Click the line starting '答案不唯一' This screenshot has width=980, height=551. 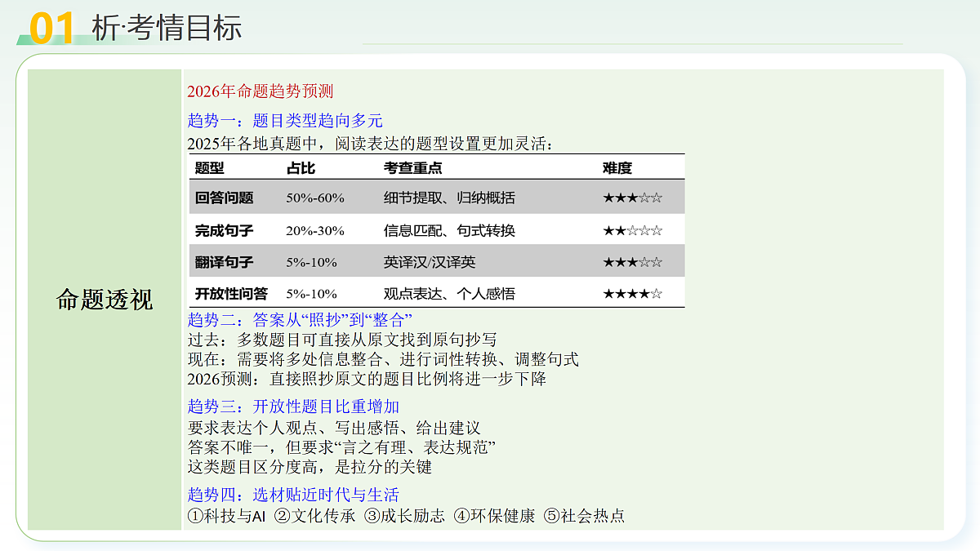point(342,447)
